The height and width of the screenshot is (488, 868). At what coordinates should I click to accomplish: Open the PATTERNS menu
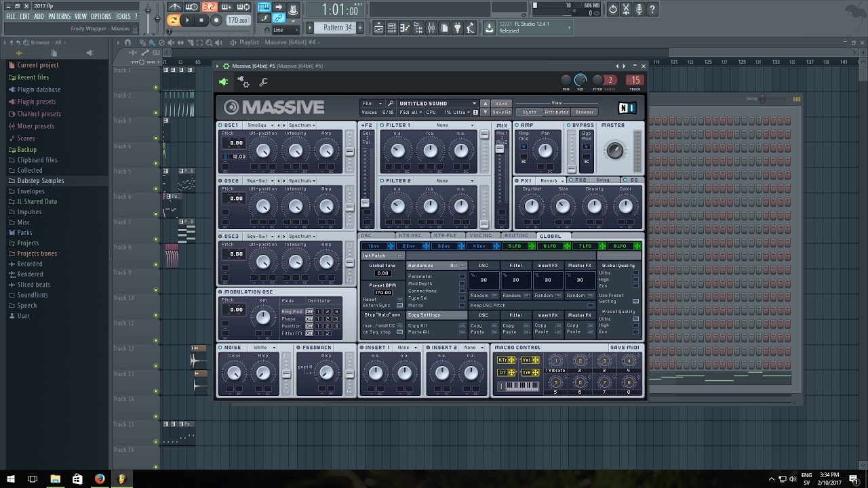coord(59,16)
